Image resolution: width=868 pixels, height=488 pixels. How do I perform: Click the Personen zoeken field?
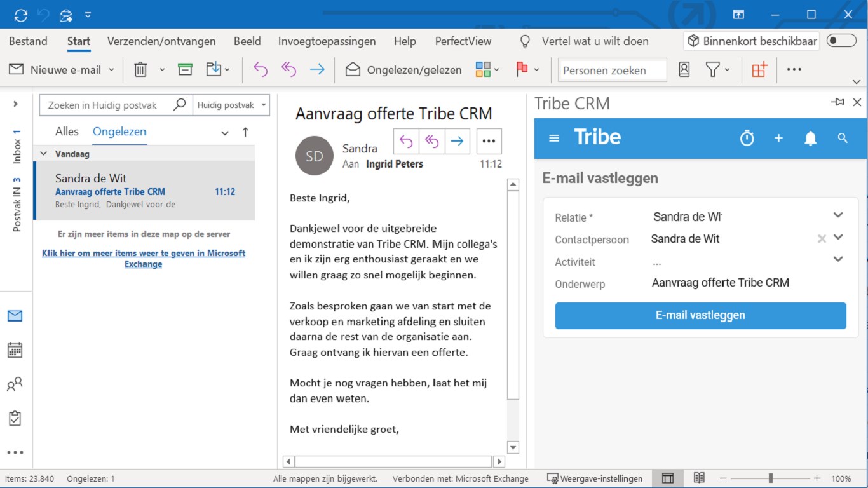(x=613, y=70)
